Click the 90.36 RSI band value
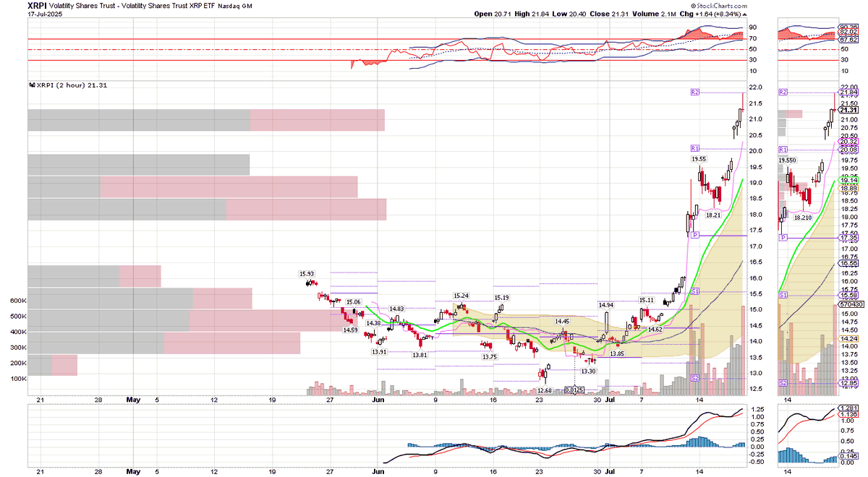 point(848,27)
